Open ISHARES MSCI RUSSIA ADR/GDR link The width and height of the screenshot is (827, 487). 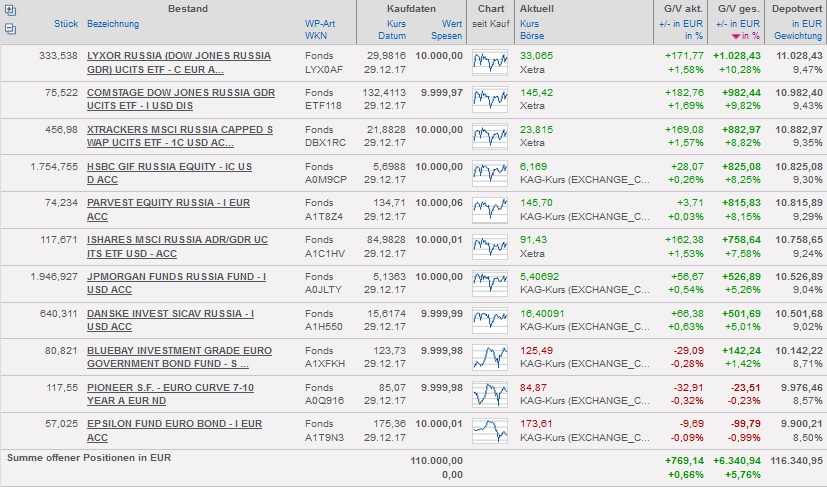(177, 246)
